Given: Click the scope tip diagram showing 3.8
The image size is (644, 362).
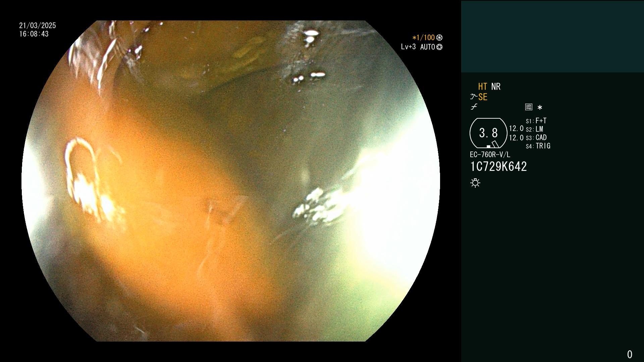Looking at the screenshot, I should point(488,133).
